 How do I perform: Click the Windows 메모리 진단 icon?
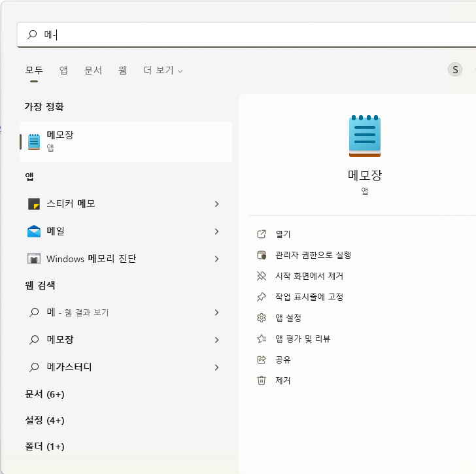coord(34,258)
